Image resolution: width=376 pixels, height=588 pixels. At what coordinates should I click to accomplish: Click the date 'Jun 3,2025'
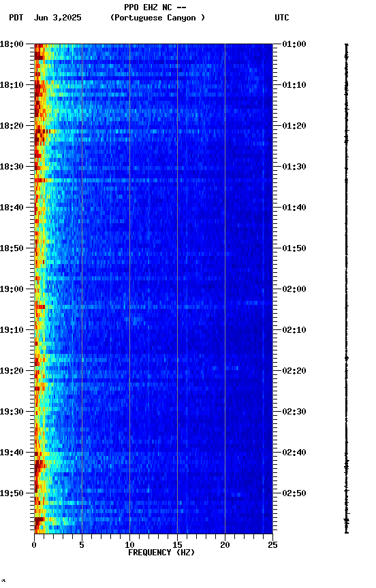[x=57, y=18]
